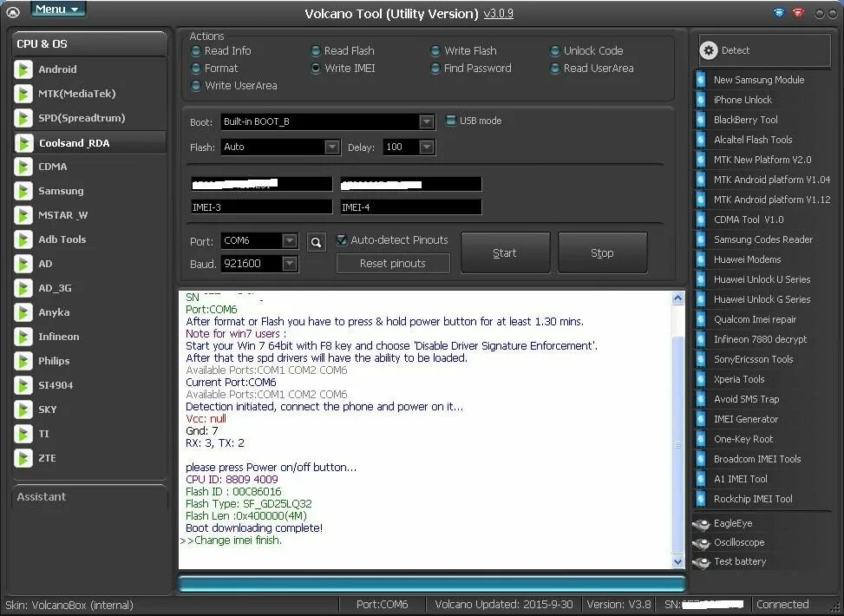
Task: Click the Reset pinouts button
Action: 393,263
